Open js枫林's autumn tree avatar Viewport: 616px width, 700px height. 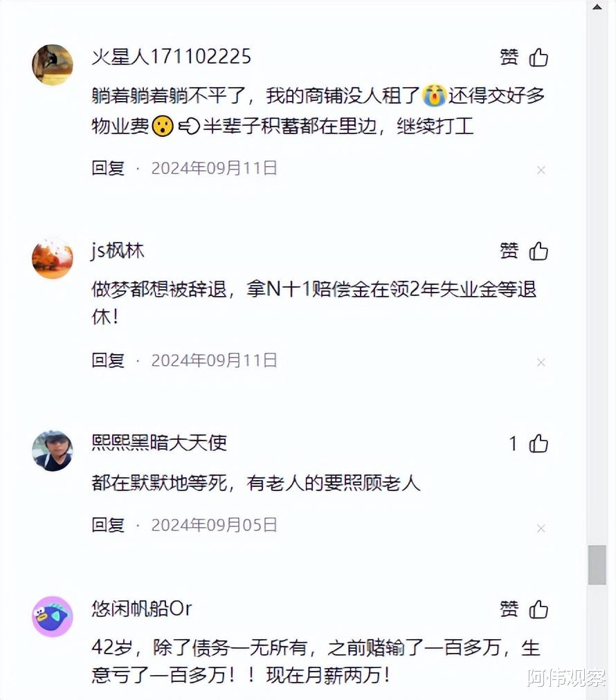[x=53, y=259]
